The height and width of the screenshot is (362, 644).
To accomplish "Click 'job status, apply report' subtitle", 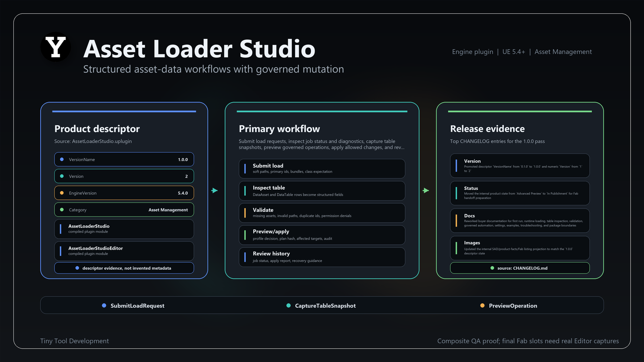I will click(287, 261).
